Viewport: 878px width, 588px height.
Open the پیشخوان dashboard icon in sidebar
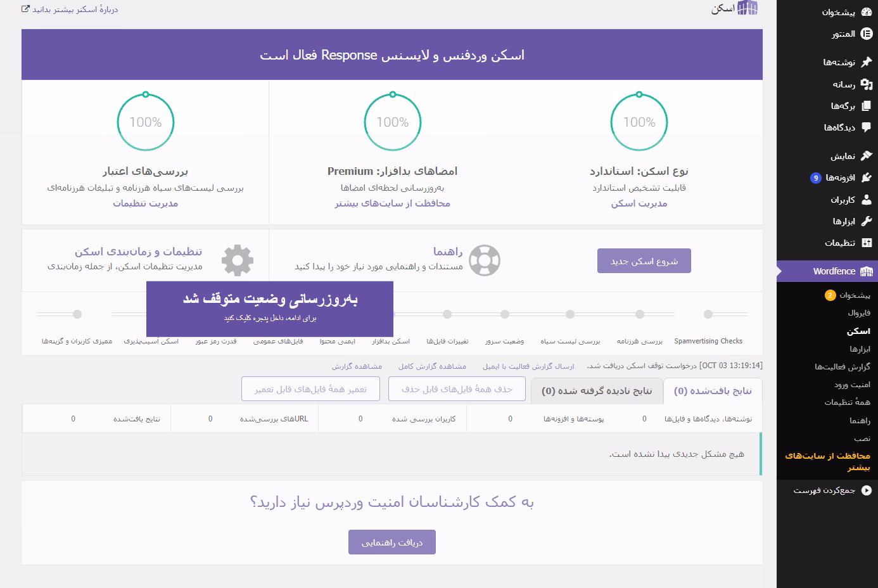click(867, 12)
